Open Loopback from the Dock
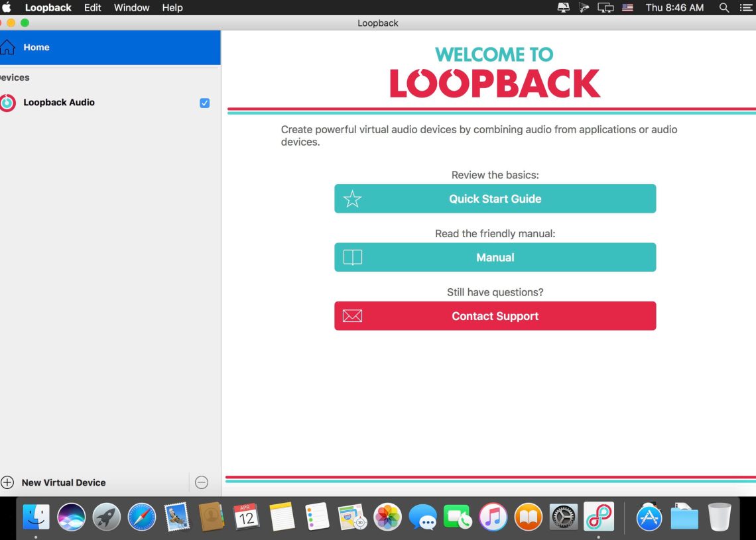The height and width of the screenshot is (540, 756). tap(599, 515)
